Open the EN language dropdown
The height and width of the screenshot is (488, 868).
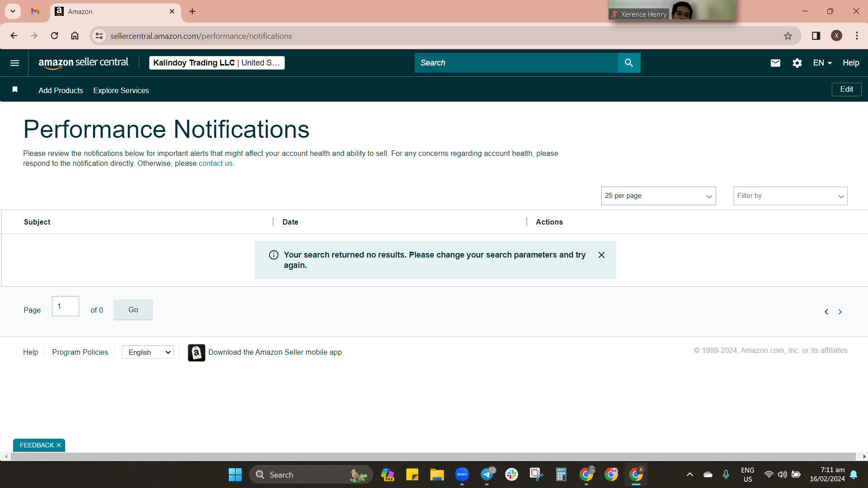822,63
